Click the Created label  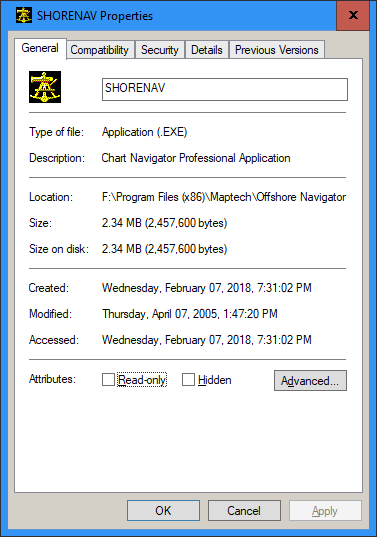pos(49,288)
